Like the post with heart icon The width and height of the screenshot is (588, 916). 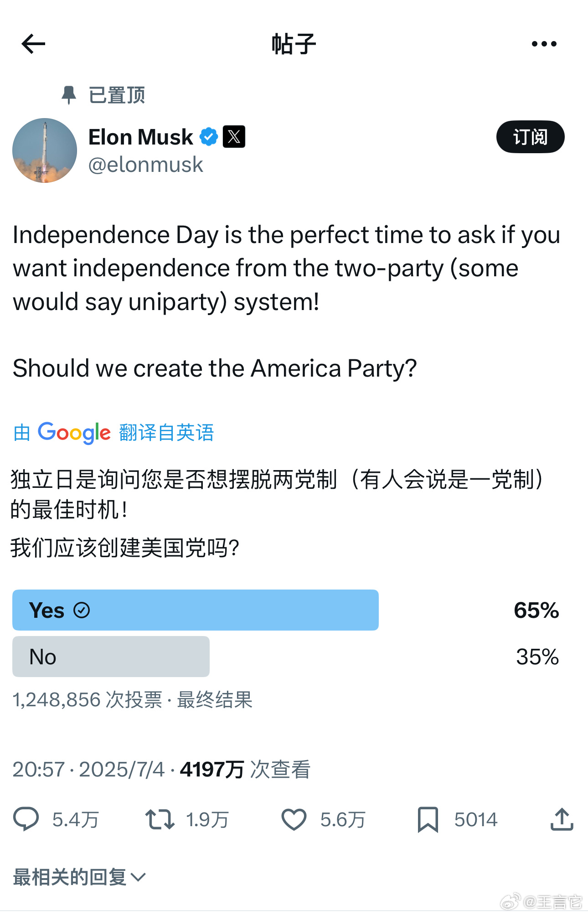click(294, 819)
